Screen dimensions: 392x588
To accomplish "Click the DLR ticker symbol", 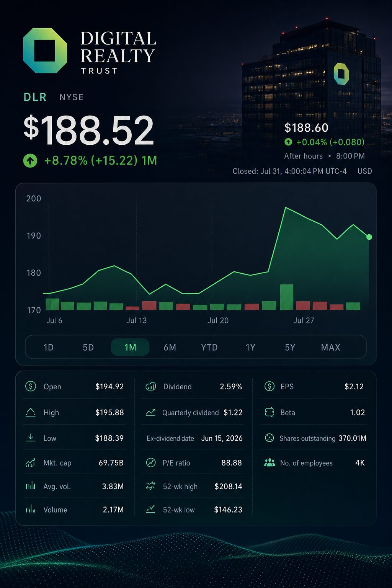I will point(35,97).
